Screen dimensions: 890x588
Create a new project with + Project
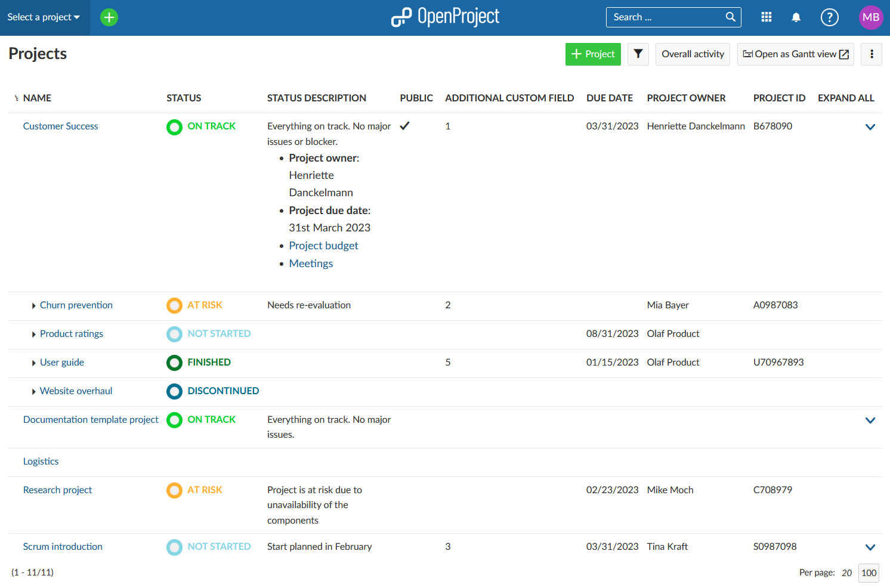(592, 54)
